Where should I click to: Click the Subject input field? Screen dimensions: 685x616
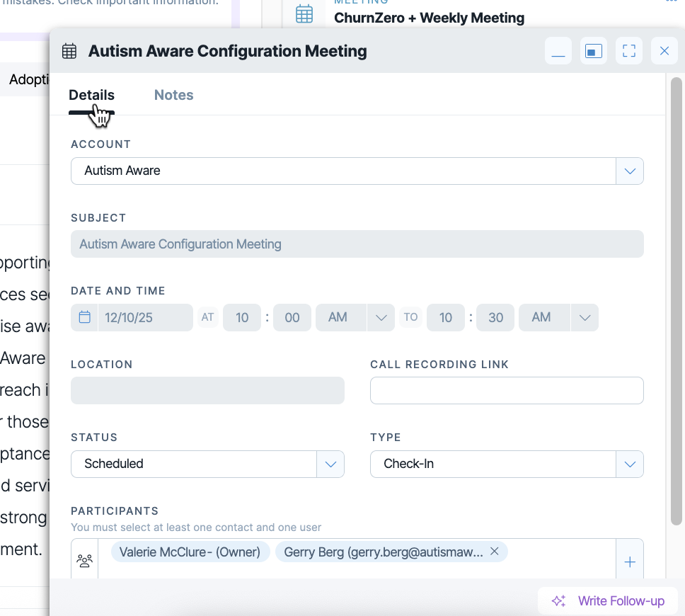tap(357, 244)
